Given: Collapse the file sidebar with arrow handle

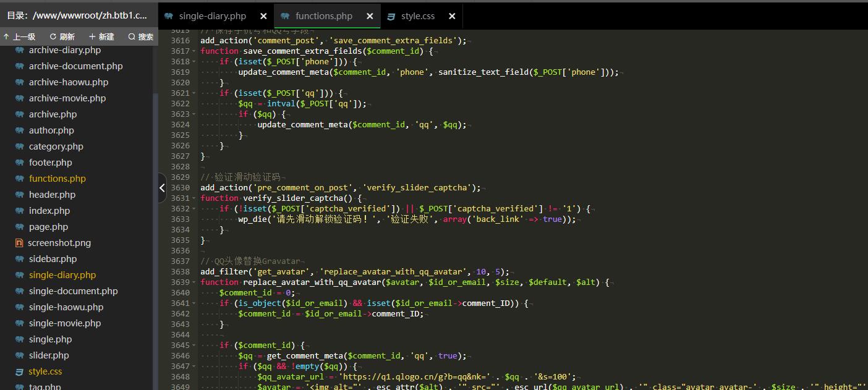Looking at the screenshot, I should (162, 188).
